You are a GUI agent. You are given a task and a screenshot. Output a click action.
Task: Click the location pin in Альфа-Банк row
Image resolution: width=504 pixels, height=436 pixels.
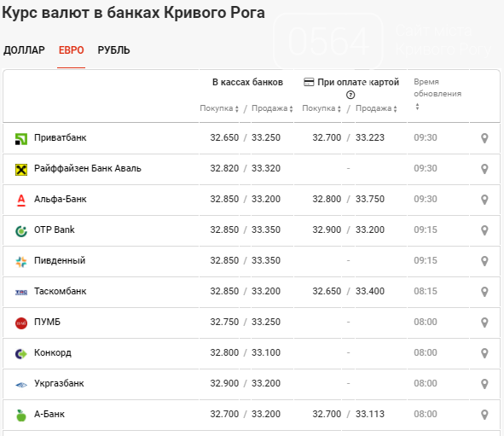(x=484, y=200)
